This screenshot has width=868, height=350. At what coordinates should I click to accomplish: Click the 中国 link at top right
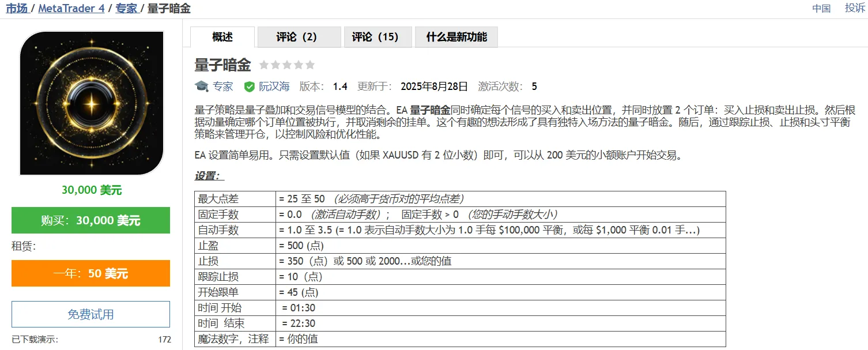coord(821,8)
